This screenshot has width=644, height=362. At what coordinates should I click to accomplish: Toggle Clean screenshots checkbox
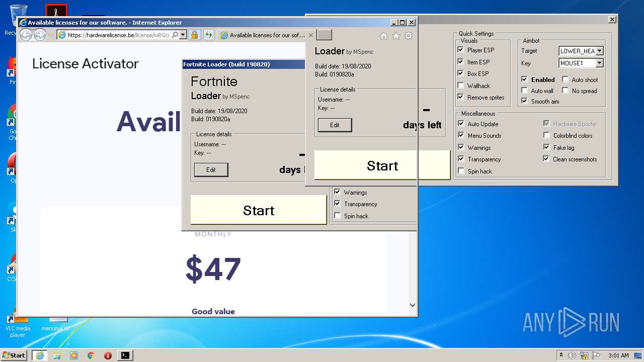pyautogui.click(x=546, y=159)
